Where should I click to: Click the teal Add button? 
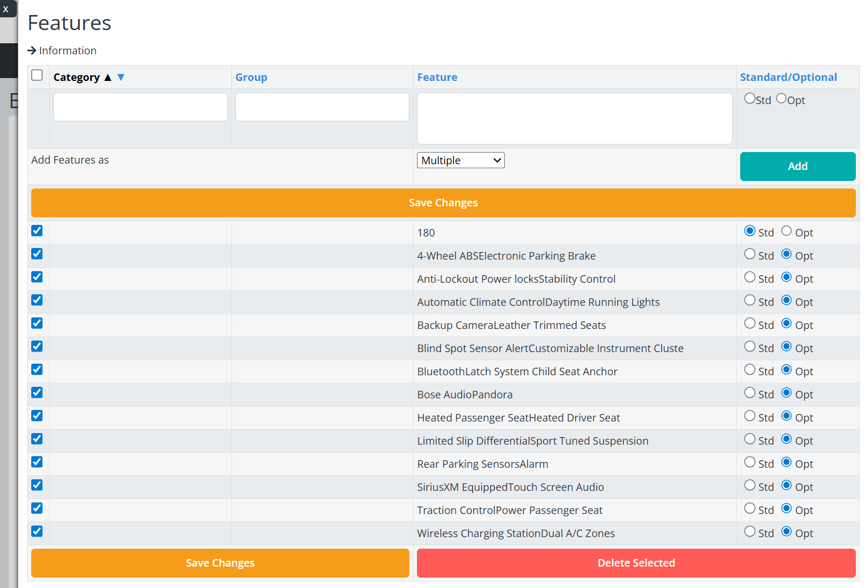797,167
